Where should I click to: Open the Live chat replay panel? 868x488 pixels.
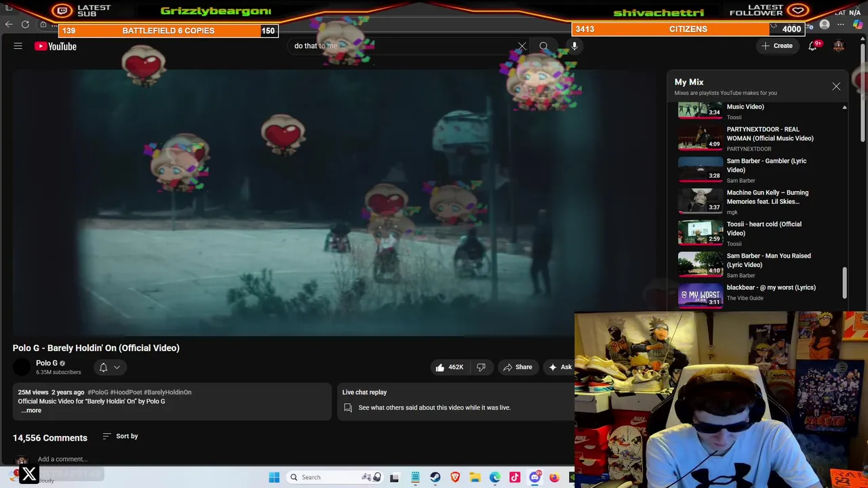point(456,401)
